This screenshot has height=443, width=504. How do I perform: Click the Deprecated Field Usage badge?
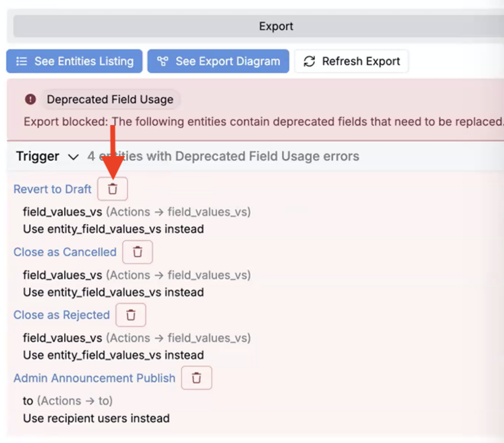(110, 99)
